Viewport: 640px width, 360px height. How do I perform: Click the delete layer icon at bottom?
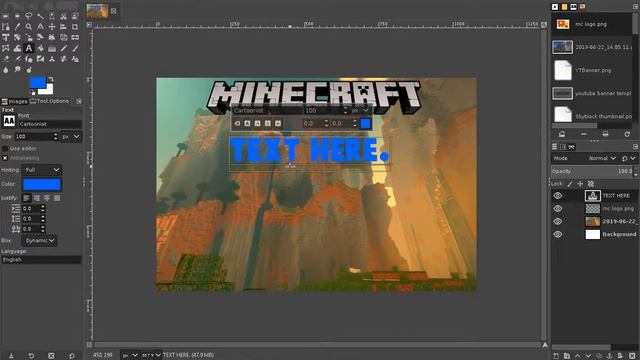[x=632, y=356]
